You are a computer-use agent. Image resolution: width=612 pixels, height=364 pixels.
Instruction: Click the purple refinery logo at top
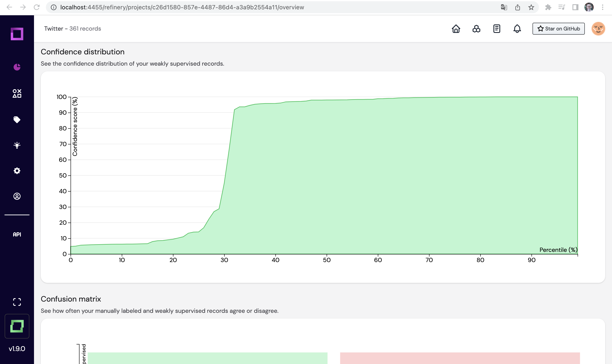(x=17, y=34)
